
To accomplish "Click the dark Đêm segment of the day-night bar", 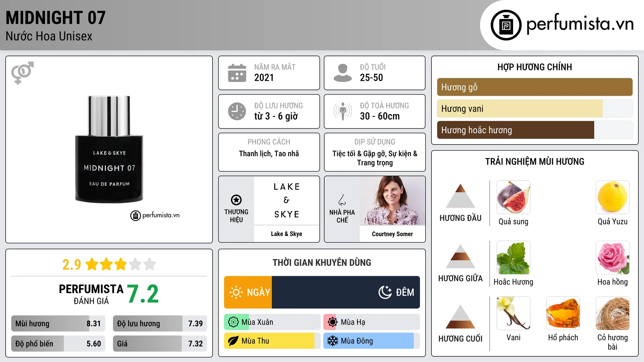I will [x=346, y=292].
